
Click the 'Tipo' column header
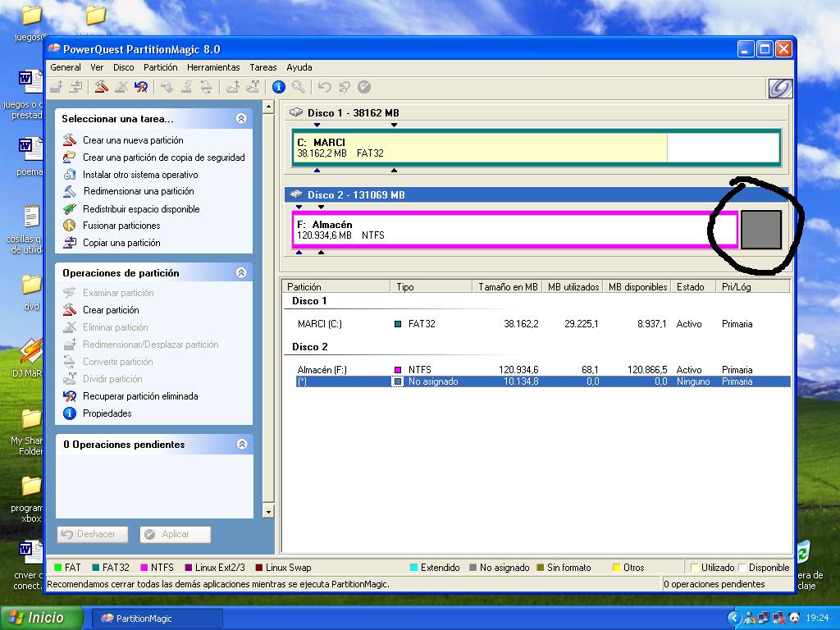[431, 287]
